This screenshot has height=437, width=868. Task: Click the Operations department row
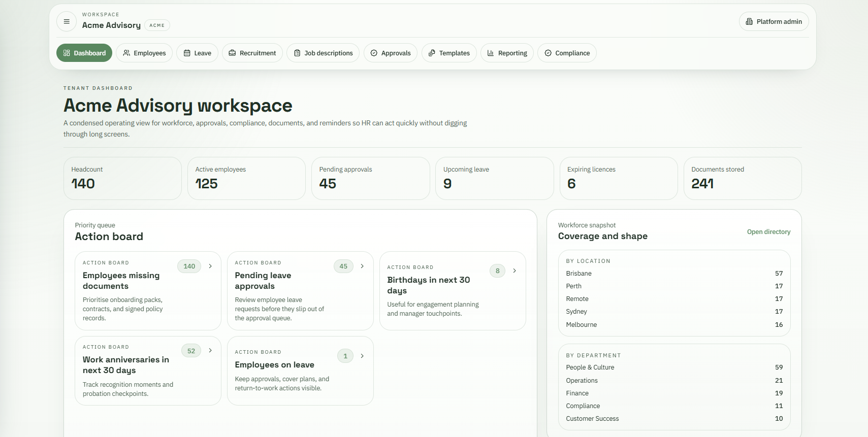coord(674,381)
